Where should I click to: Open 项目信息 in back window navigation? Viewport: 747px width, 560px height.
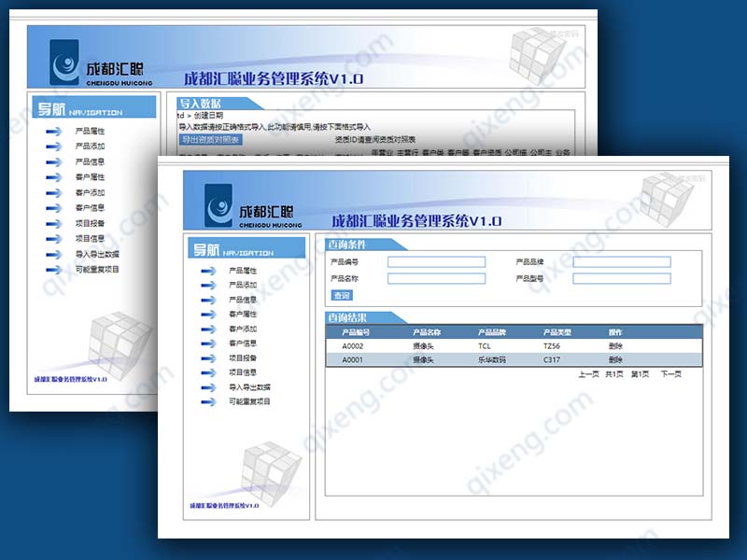(x=90, y=239)
